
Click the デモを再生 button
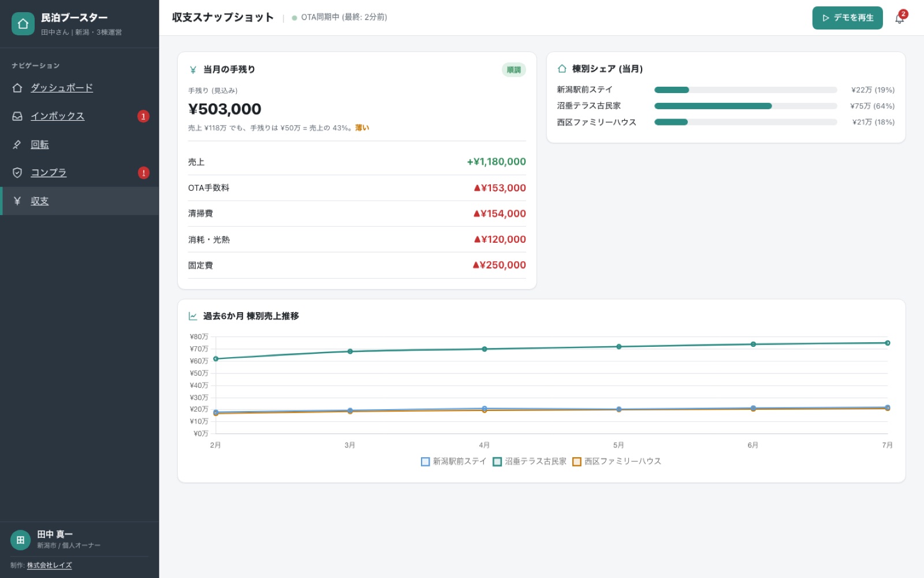point(847,18)
